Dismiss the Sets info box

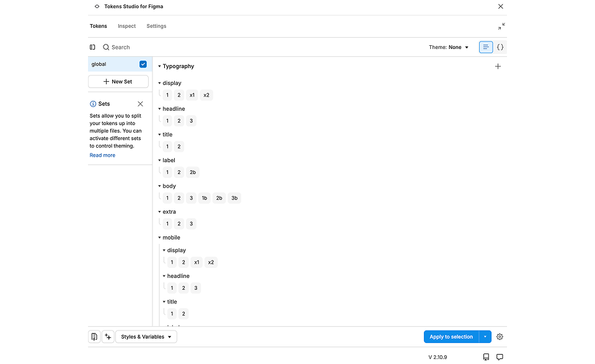pyautogui.click(x=140, y=104)
